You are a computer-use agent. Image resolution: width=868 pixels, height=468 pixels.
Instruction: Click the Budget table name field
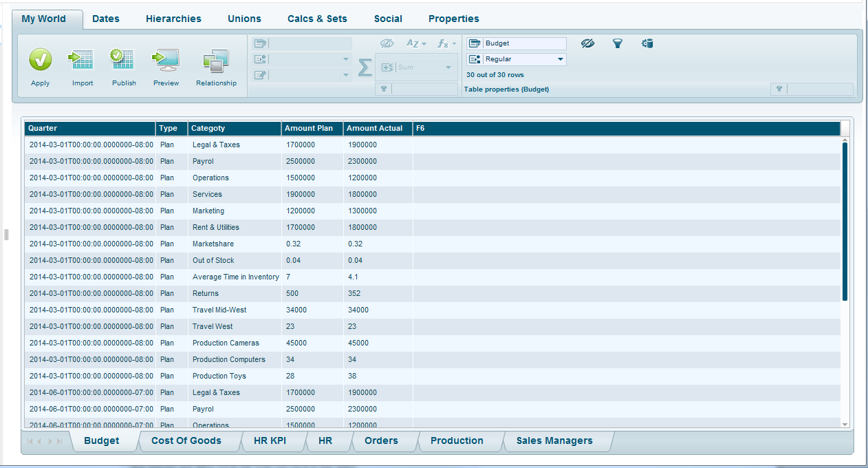pos(524,43)
